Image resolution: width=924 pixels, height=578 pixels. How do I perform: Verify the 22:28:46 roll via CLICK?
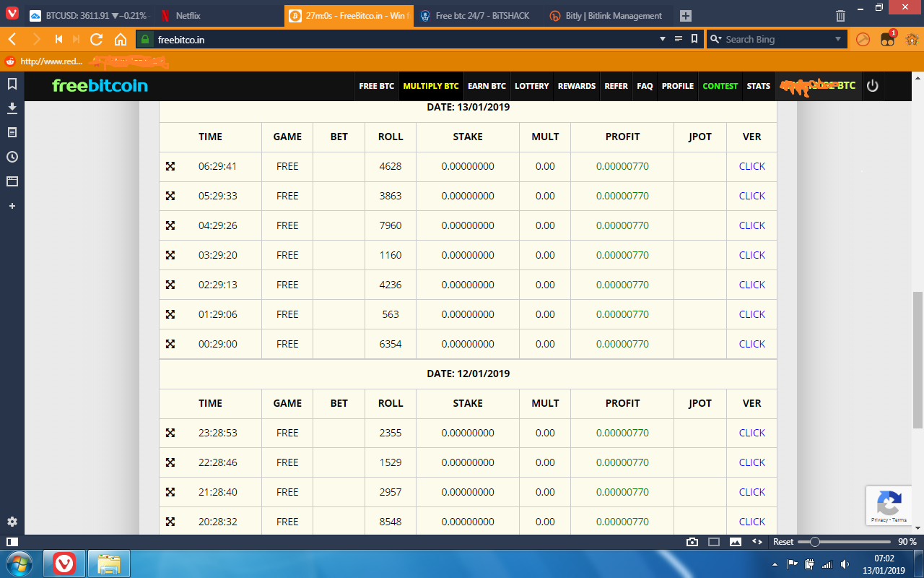tap(751, 462)
